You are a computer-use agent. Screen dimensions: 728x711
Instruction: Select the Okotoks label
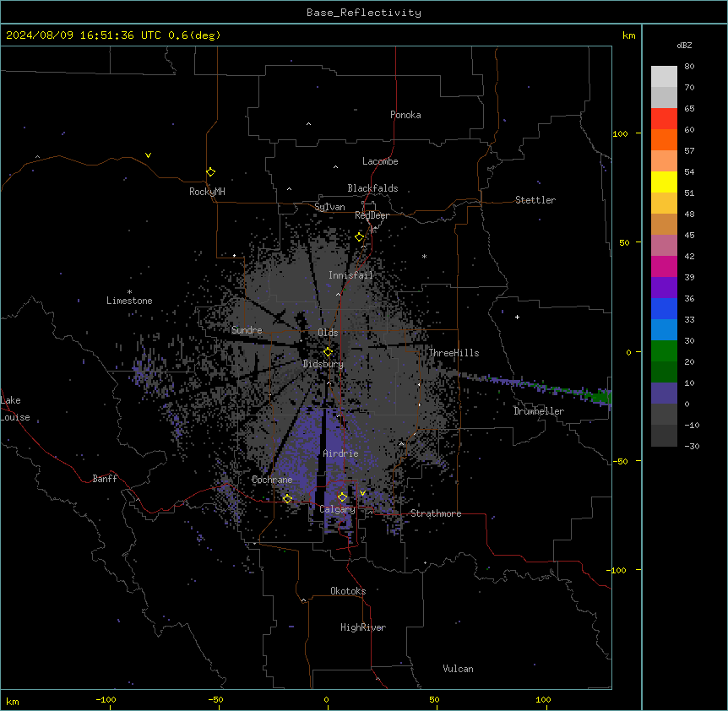pos(348,591)
